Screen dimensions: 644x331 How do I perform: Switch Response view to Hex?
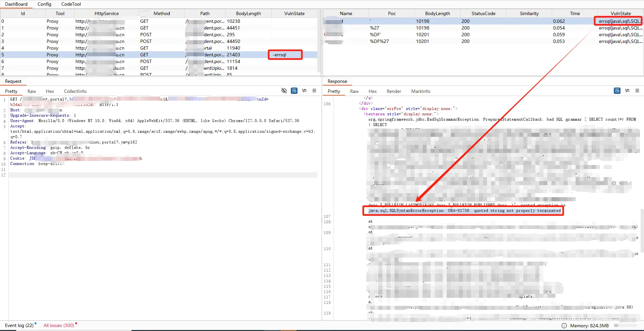[373, 91]
